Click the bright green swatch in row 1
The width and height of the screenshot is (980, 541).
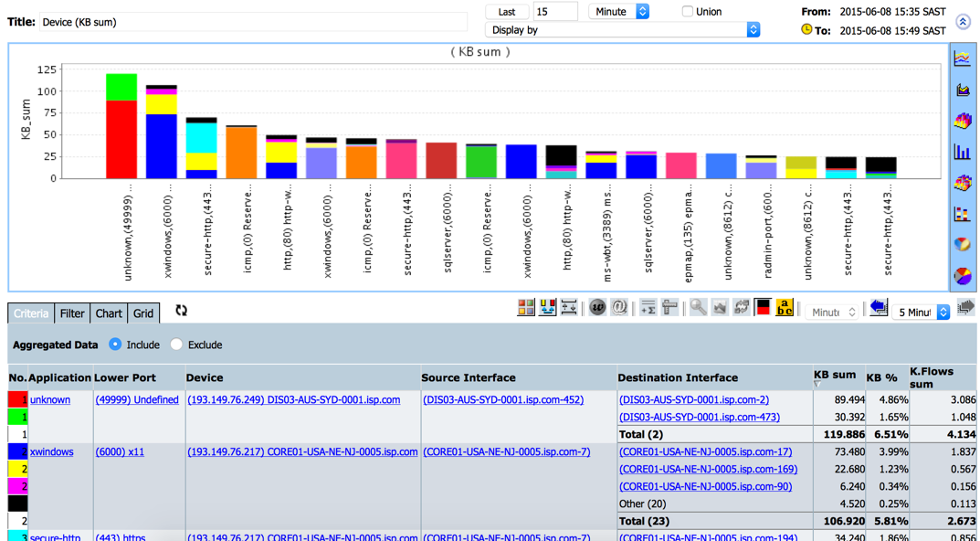coord(18,417)
